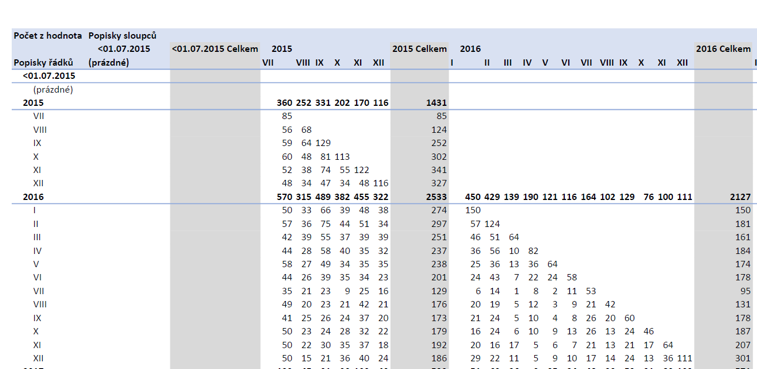Image resolution: width=757 pixels, height=369 pixels.
Task: Select the value 302 in the 2015 Celkem column
Action: (439, 156)
